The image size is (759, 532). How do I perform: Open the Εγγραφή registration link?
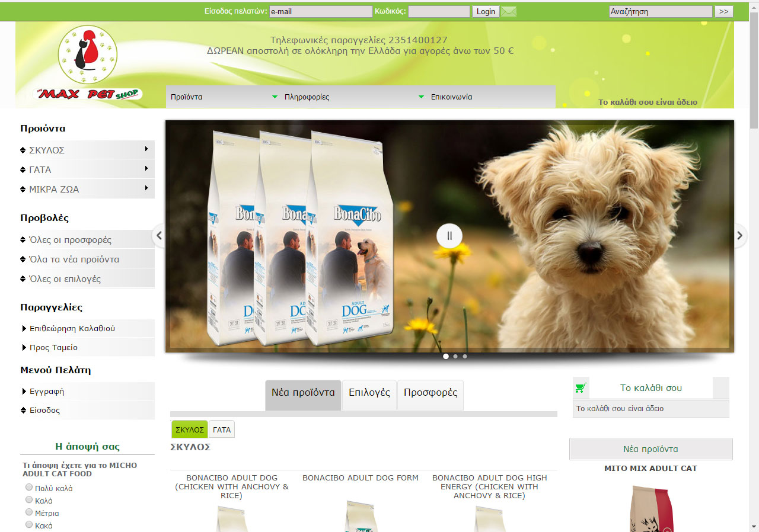pos(47,391)
